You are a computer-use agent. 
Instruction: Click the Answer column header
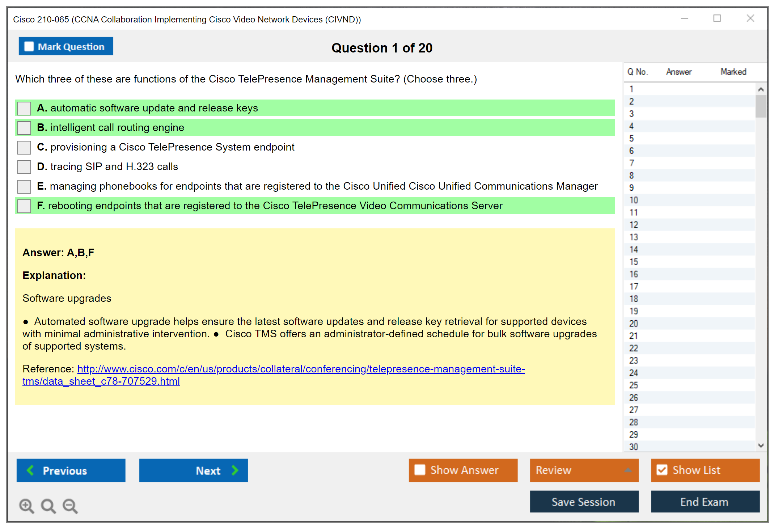(x=678, y=72)
